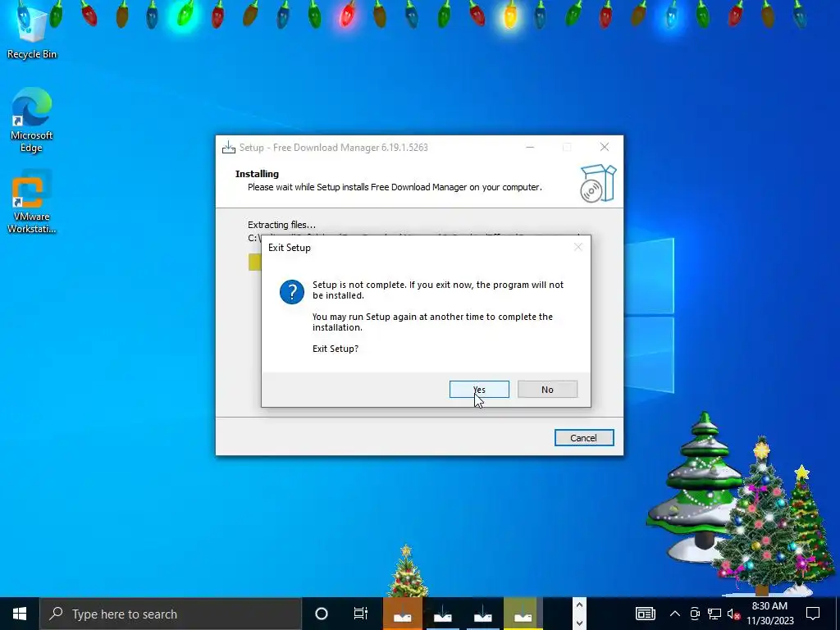This screenshot has width=840, height=630.
Task: Click the box and disc setup image
Action: point(598,183)
